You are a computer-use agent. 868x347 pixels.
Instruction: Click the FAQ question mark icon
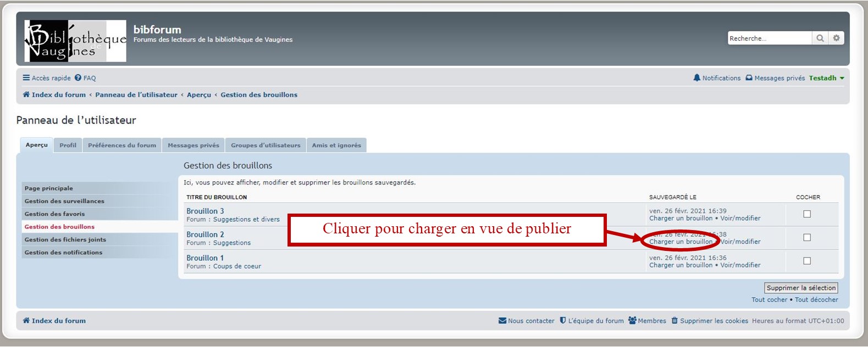(x=78, y=78)
